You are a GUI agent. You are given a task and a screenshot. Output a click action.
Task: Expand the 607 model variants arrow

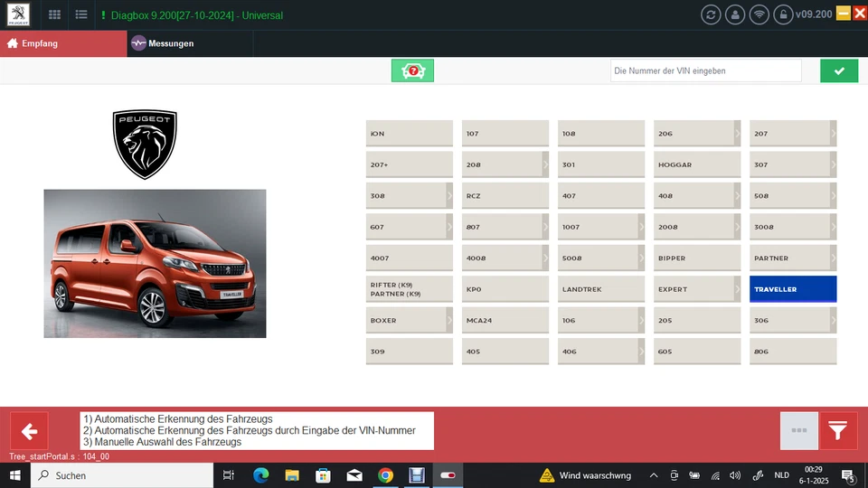pos(449,227)
